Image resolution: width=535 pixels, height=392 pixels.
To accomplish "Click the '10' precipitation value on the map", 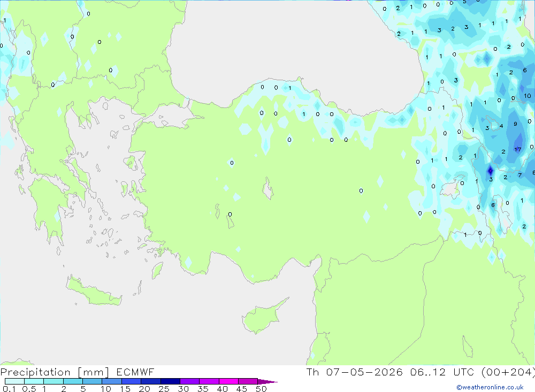I will [x=528, y=96].
